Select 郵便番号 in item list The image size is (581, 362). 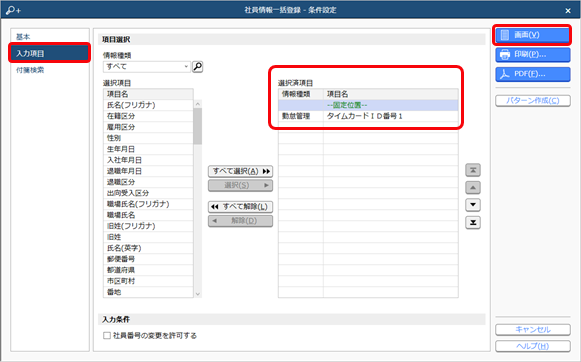(x=148, y=259)
